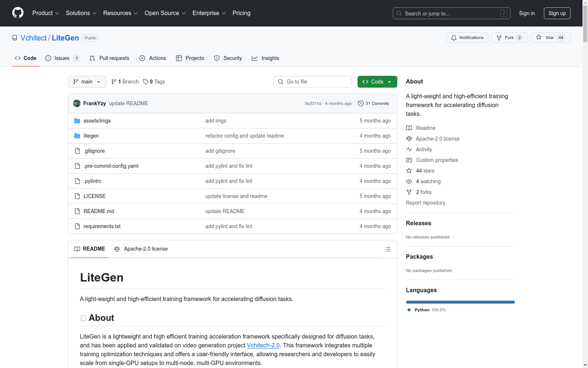Click the 44 stars link
The image size is (588, 368).
coord(420,171)
